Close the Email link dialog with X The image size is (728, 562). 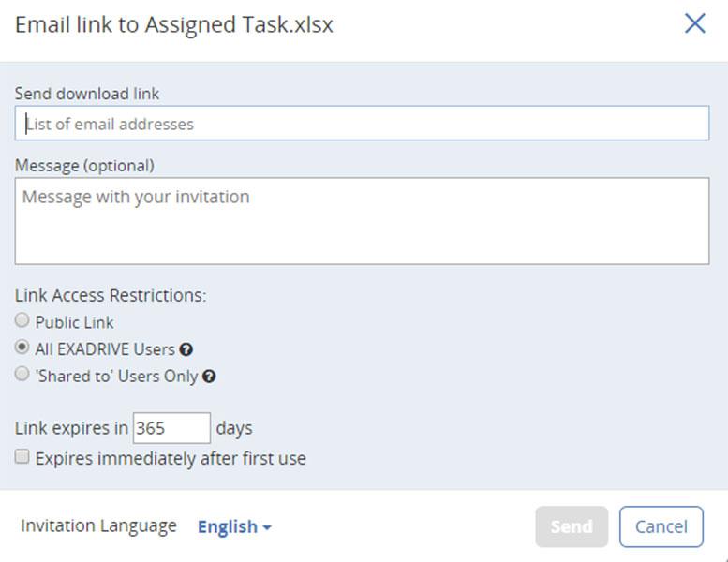[694, 23]
